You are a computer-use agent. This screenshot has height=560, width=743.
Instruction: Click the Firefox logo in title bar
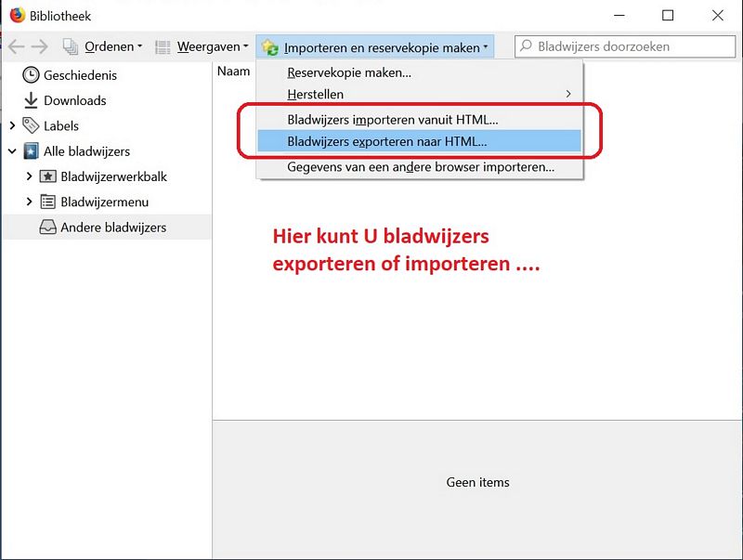coord(18,15)
